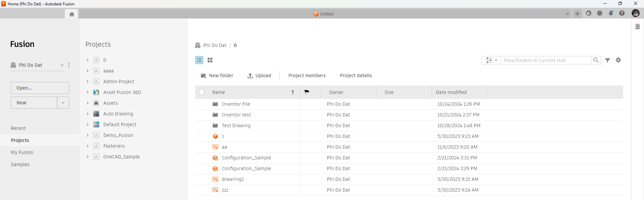Image resolution: width=644 pixels, height=200 pixels.
Task: Click the date 2/21/2024 3:31 PM
Action: [x=457, y=158]
